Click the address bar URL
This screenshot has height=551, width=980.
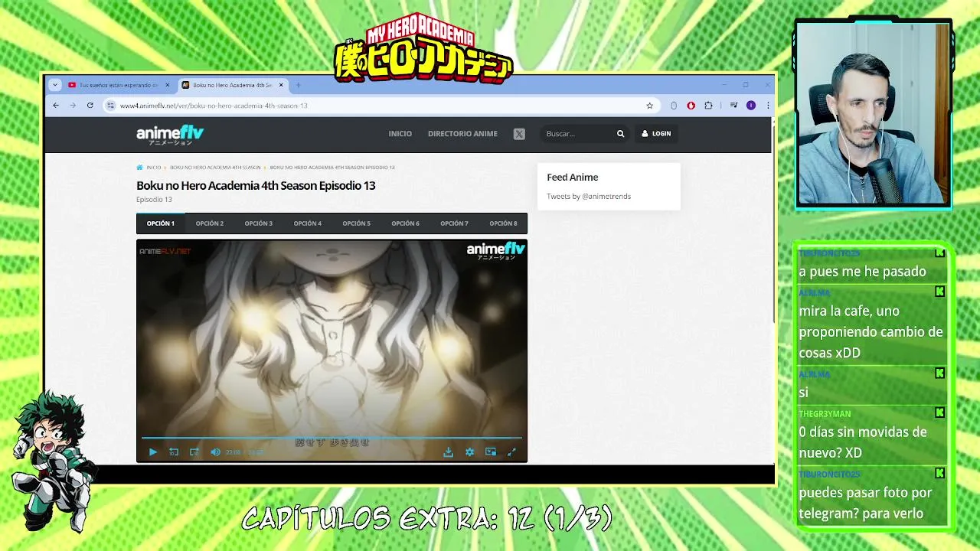click(x=214, y=106)
